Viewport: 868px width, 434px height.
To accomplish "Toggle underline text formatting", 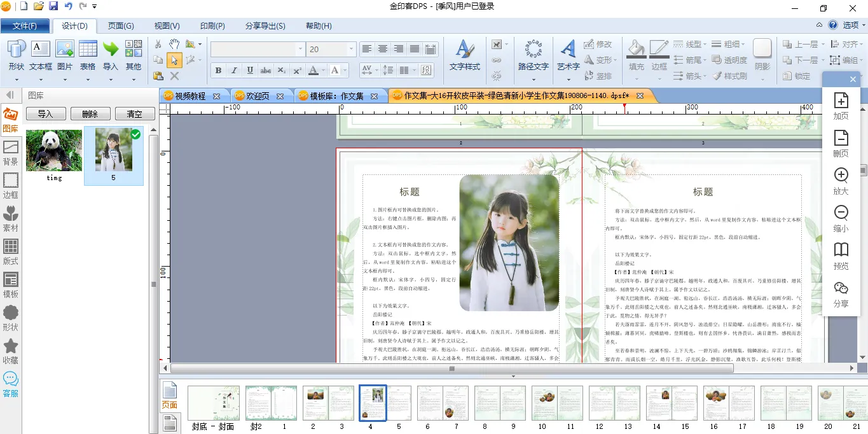I will coord(250,71).
